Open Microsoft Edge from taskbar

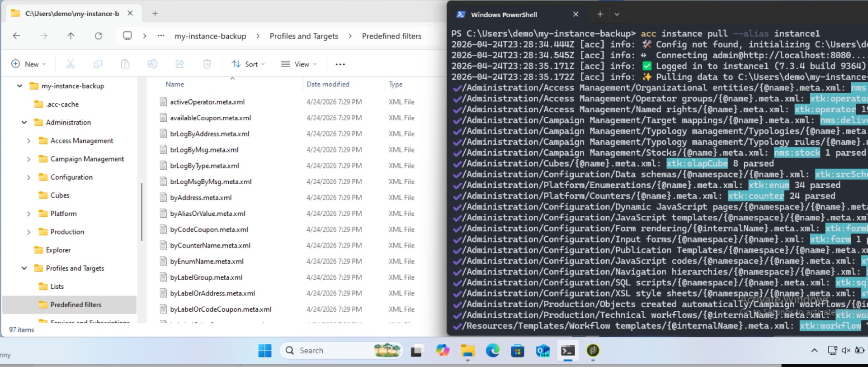click(493, 350)
